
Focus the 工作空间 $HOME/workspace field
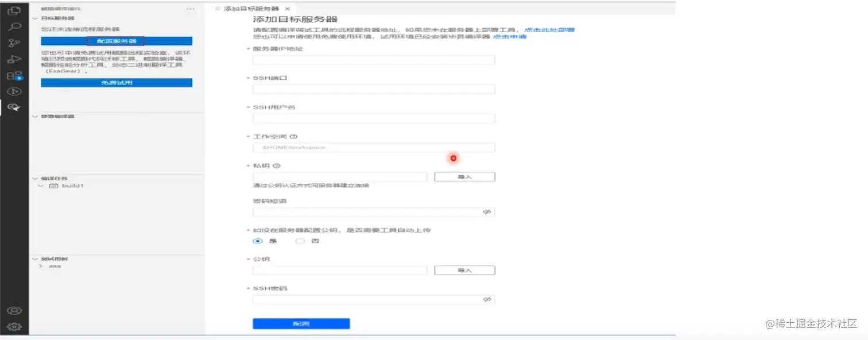click(x=374, y=148)
